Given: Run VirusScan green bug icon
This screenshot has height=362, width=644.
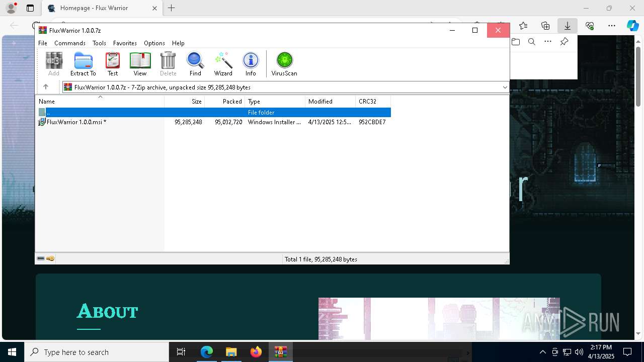Looking at the screenshot, I should tap(284, 64).
